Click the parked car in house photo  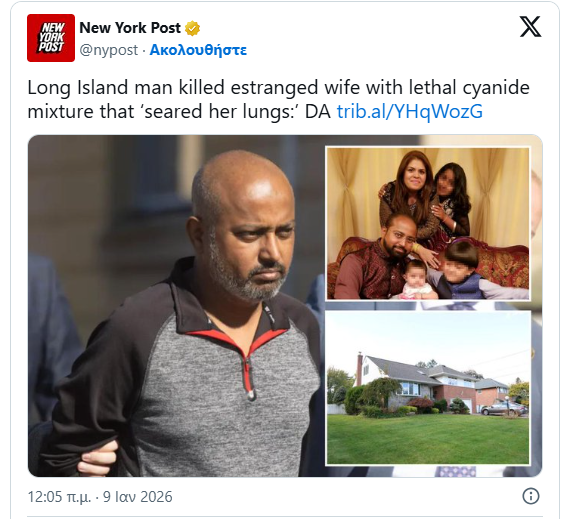point(504,409)
